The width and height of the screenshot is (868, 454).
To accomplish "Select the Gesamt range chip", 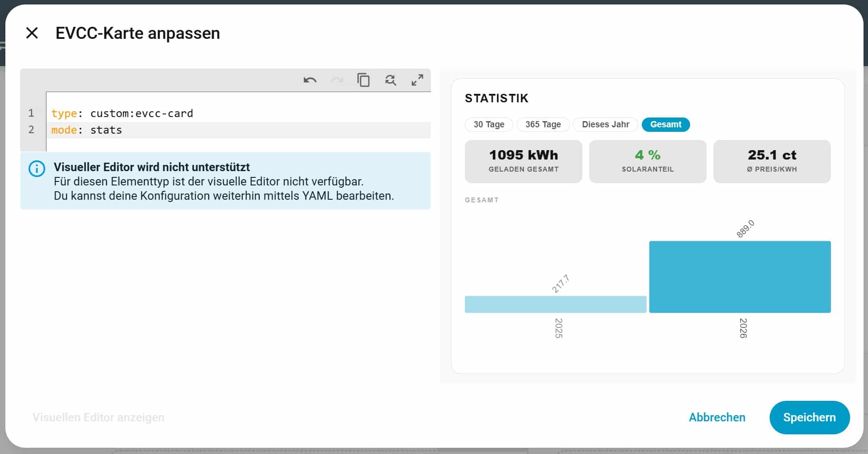I will coord(666,124).
